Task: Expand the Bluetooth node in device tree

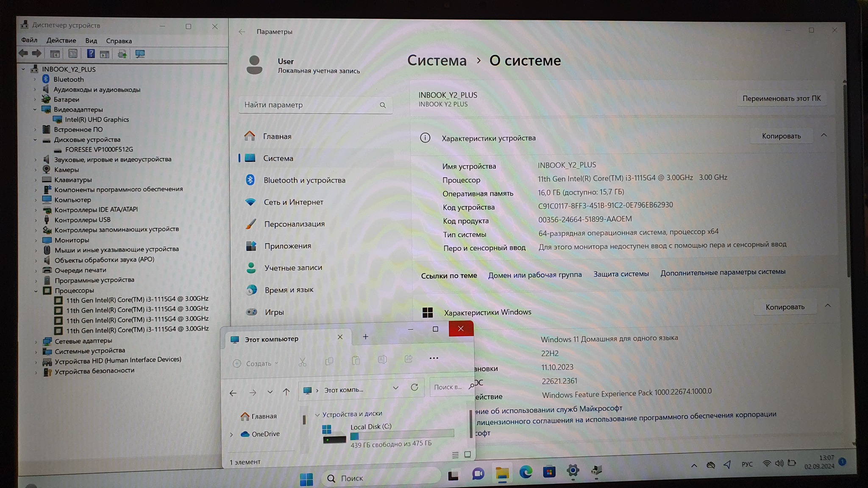Action: click(x=35, y=79)
